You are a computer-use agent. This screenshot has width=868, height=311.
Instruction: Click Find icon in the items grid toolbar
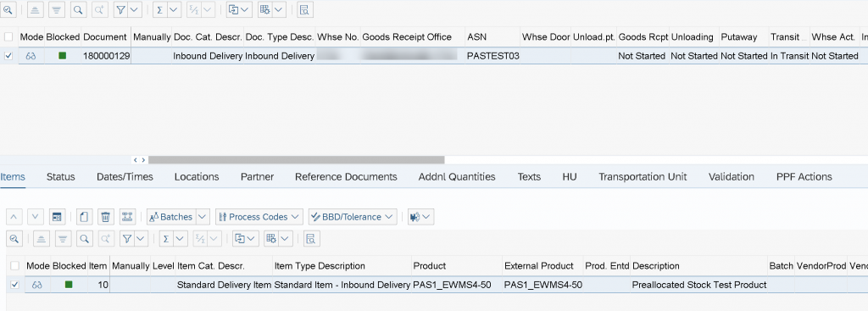[x=84, y=238]
